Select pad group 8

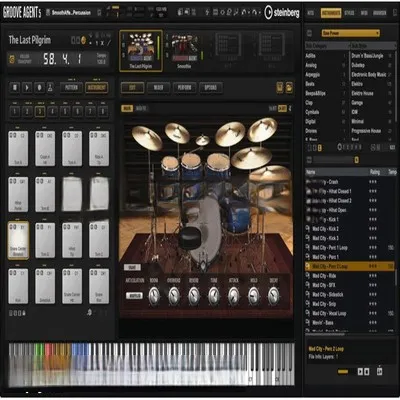point(103,111)
